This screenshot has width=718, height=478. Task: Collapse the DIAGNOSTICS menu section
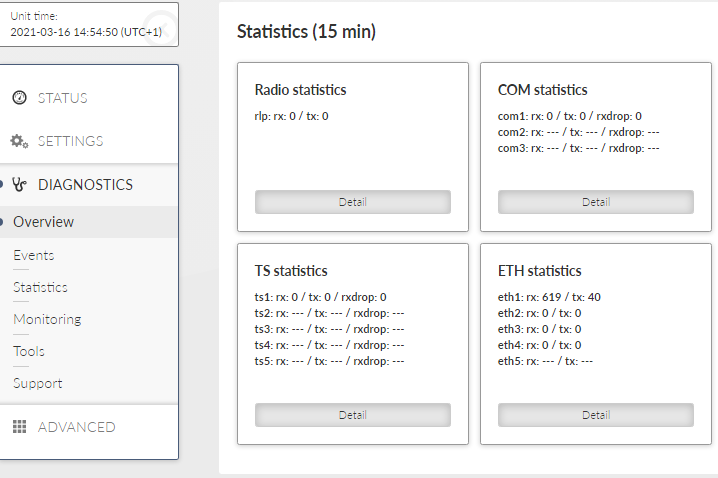point(89,185)
